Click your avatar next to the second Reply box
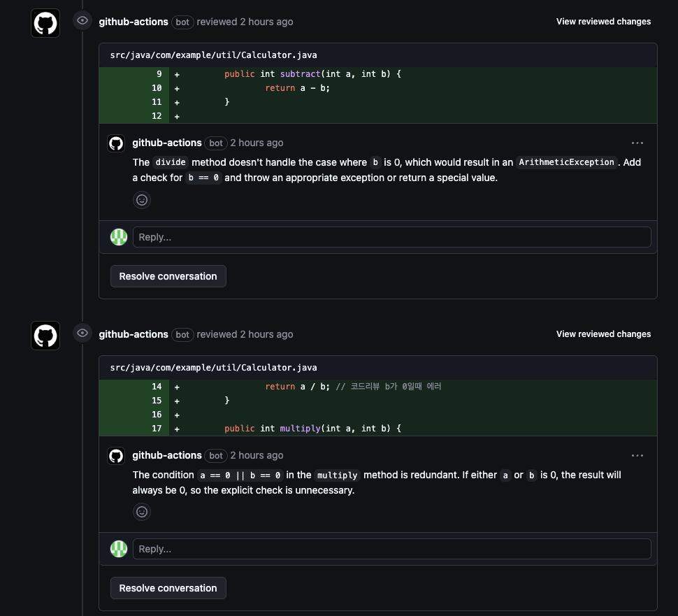The height and width of the screenshot is (616, 678). (x=118, y=548)
